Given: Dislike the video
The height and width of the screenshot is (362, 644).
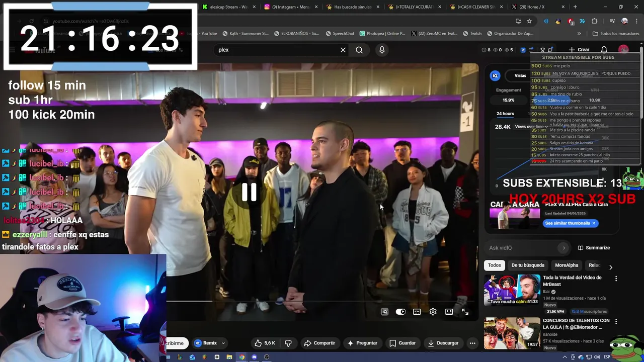Looking at the screenshot, I should 288,343.
